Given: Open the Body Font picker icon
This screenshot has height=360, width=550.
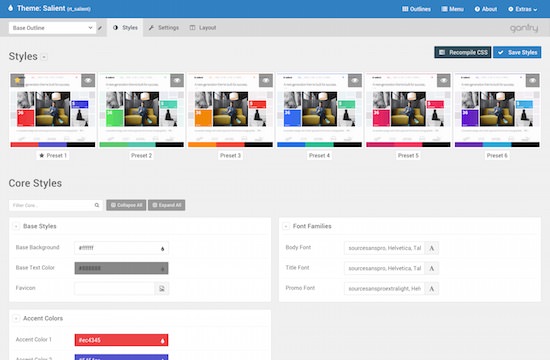Looking at the screenshot, I should tap(431, 248).
